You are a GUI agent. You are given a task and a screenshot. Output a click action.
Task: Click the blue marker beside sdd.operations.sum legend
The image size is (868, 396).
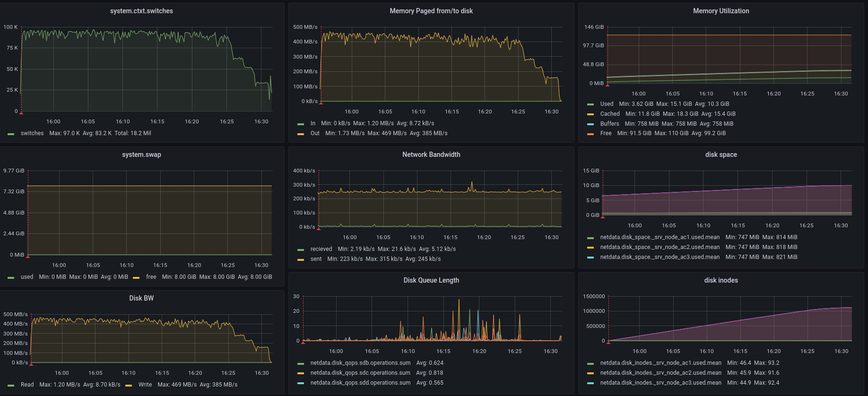301,383
